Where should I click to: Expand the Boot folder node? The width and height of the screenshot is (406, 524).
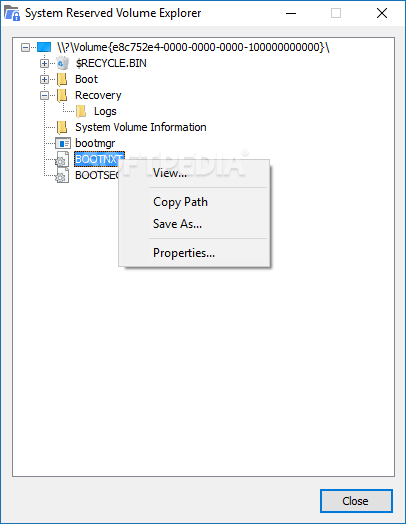click(x=44, y=79)
